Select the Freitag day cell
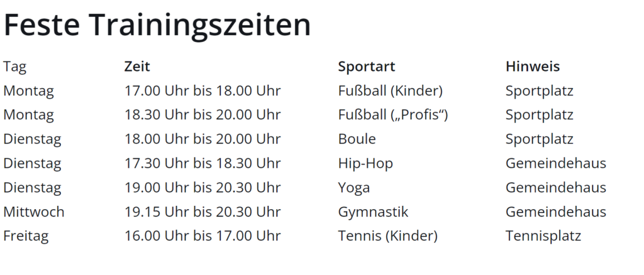 (26, 236)
